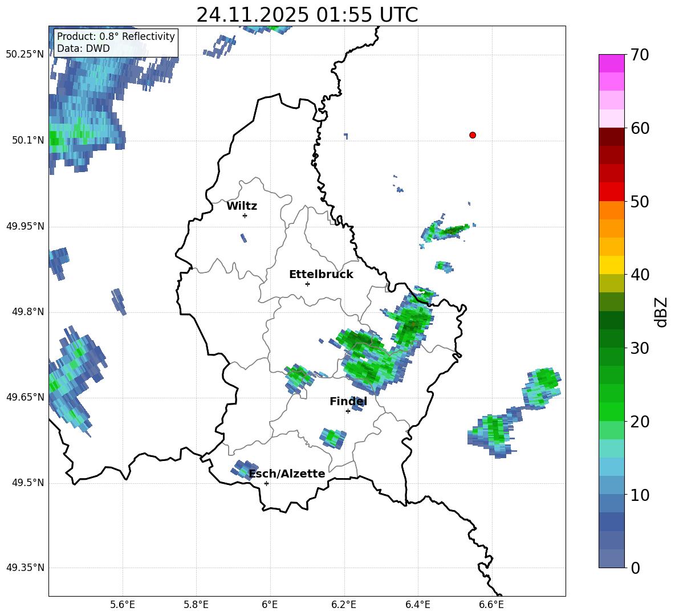
Task: Click the 5.8°E longitude label
Action: 196,605
